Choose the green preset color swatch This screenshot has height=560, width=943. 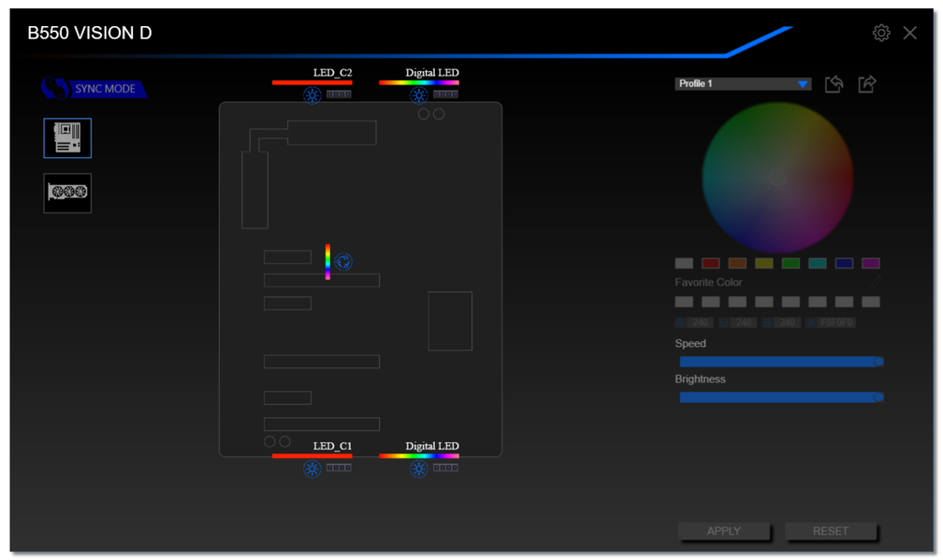click(x=791, y=264)
